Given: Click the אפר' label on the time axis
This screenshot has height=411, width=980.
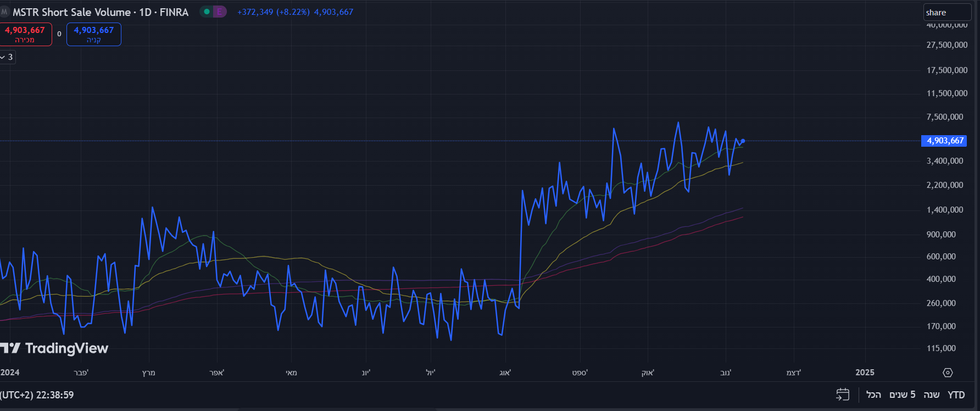Looking at the screenshot, I should tap(217, 373).
